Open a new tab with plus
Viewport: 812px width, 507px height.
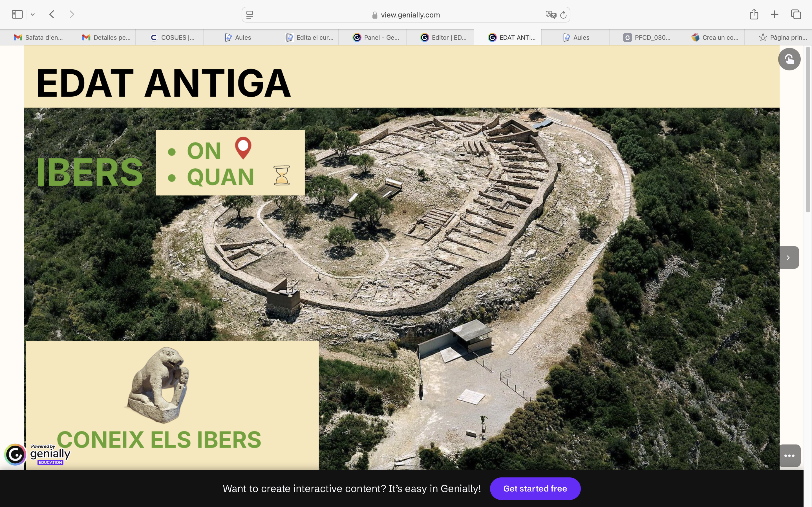click(x=775, y=14)
